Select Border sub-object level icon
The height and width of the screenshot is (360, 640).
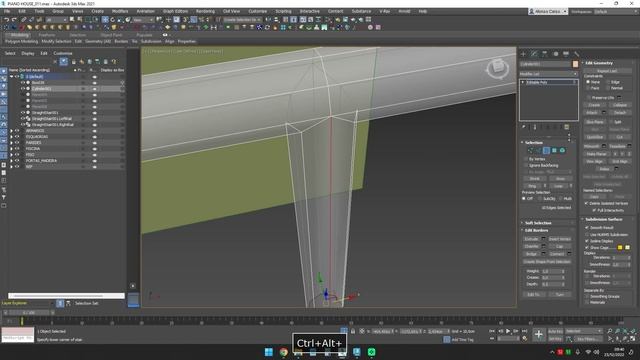(x=547, y=151)
